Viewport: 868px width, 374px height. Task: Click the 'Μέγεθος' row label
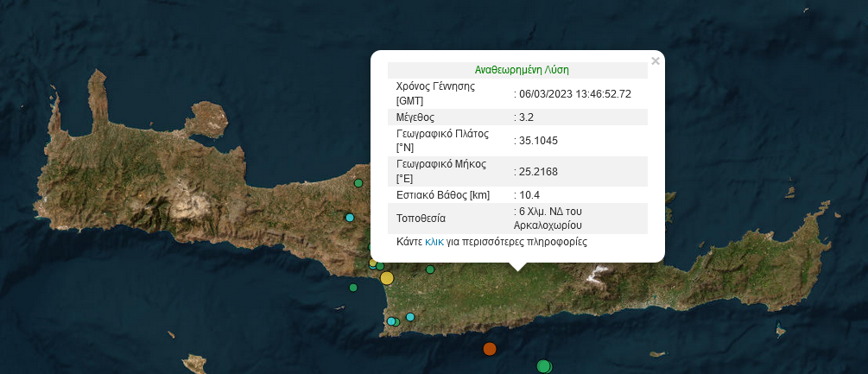click(415, 117)
